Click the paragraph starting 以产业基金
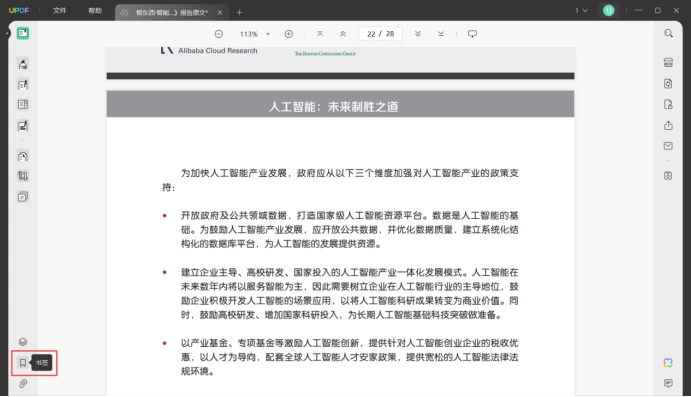This screenshot has height=397, width=691. (x=349, y=357)
